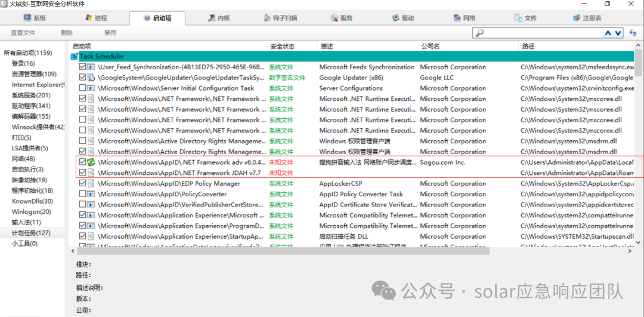Sort by the 路径 column header

tap(576, 46)
